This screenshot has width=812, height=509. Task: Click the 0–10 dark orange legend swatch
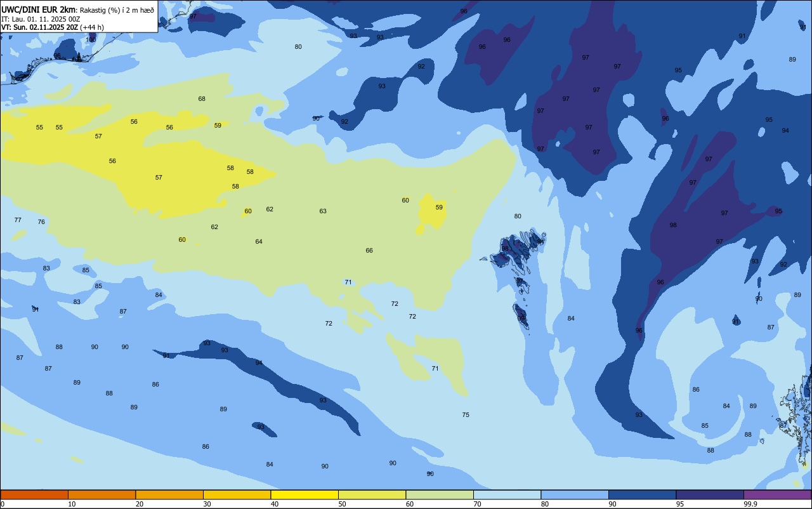coord(34,494)
